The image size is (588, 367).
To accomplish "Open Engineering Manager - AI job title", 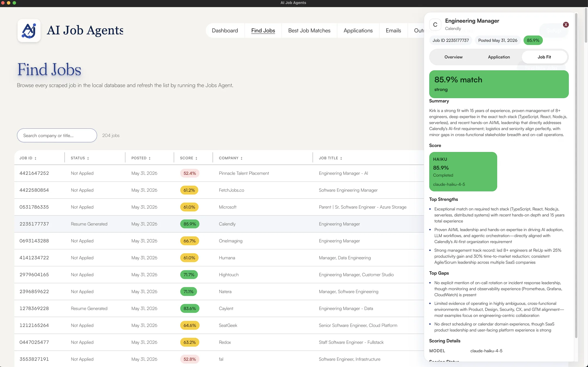I will pyautogui.click(x=343, y=173).
